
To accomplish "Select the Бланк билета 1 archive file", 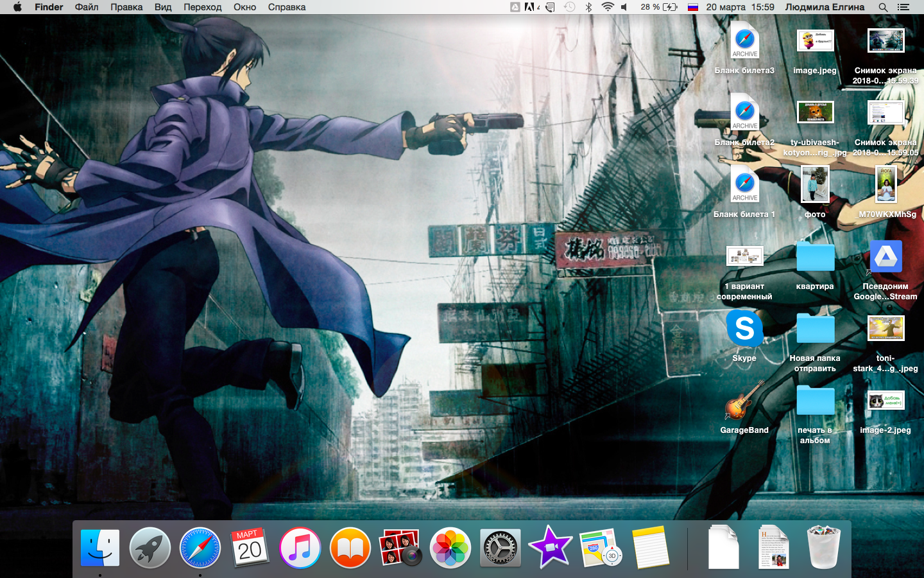I will (744, 185).
